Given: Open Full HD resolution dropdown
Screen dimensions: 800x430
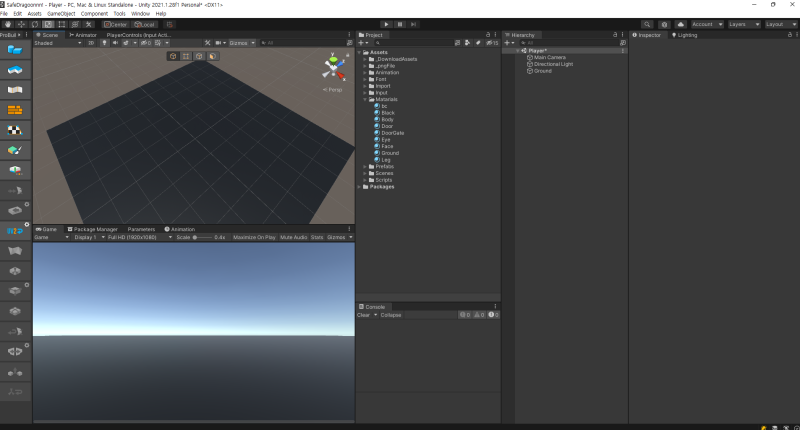Looking at the screenshot, I should (139, 237).
